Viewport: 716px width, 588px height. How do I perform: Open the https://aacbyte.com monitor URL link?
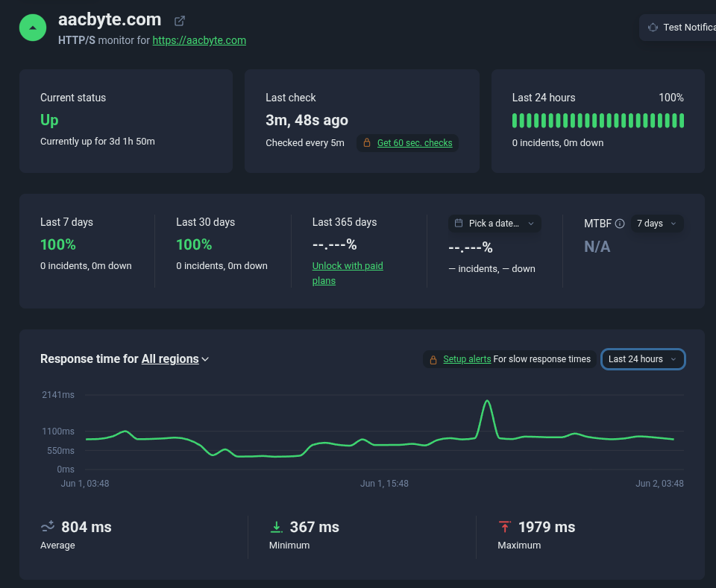click(199, 40)
